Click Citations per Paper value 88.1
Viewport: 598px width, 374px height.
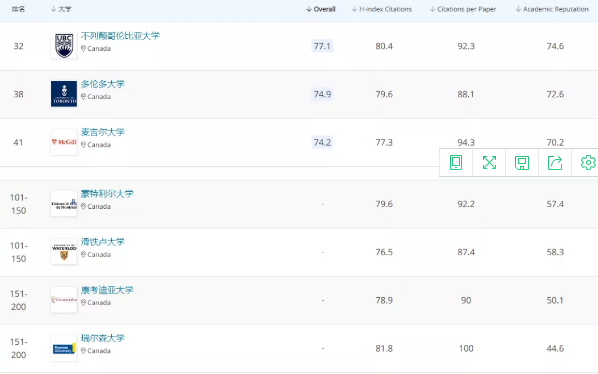tap(466, 94)
